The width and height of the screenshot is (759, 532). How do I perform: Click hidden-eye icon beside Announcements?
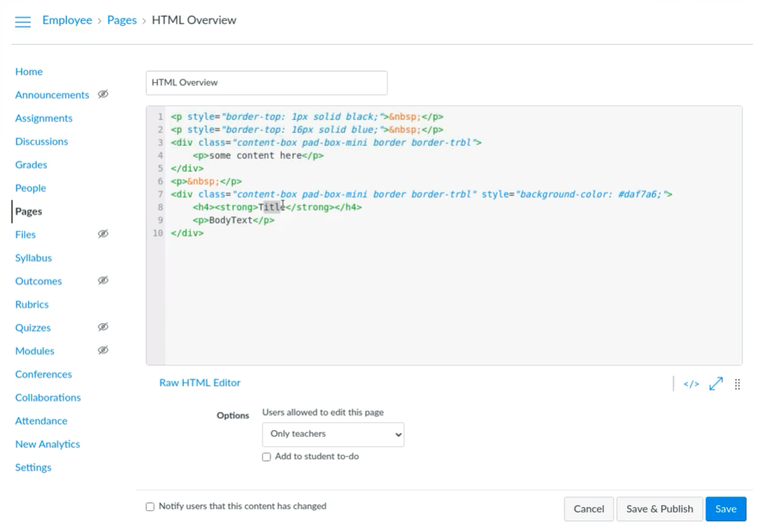pyautogui.click(x=103, y=95)
